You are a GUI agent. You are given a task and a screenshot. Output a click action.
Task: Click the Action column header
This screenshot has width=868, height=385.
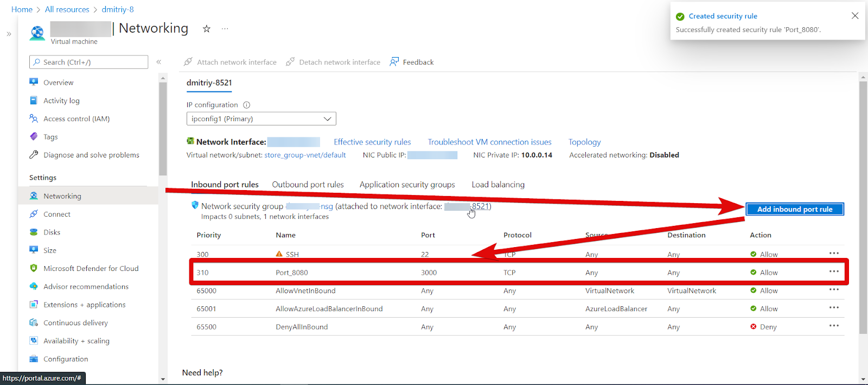click(761, 235)
